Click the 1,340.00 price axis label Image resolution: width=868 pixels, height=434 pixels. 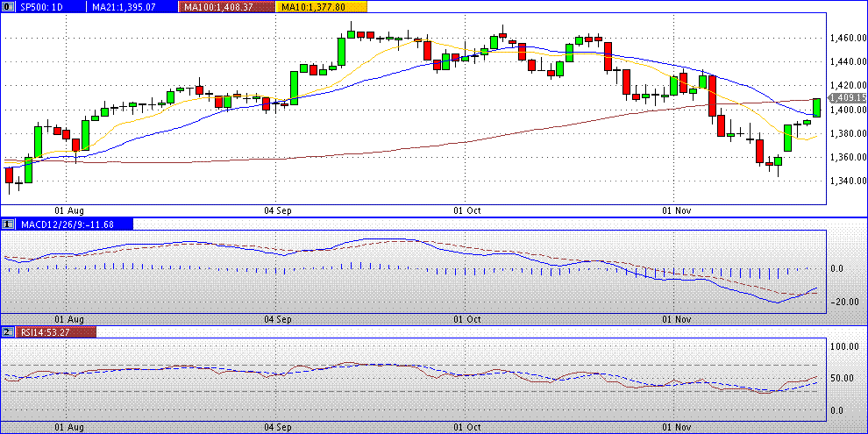849,181
